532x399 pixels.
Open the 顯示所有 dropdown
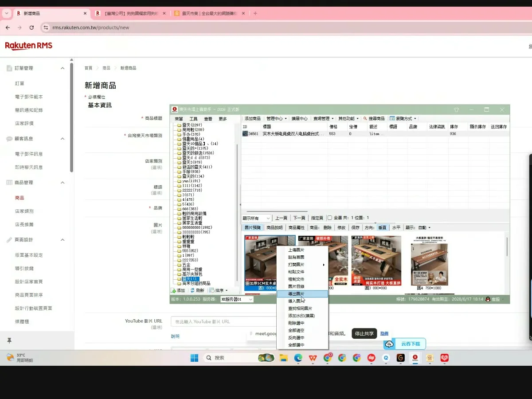(256, 218)
